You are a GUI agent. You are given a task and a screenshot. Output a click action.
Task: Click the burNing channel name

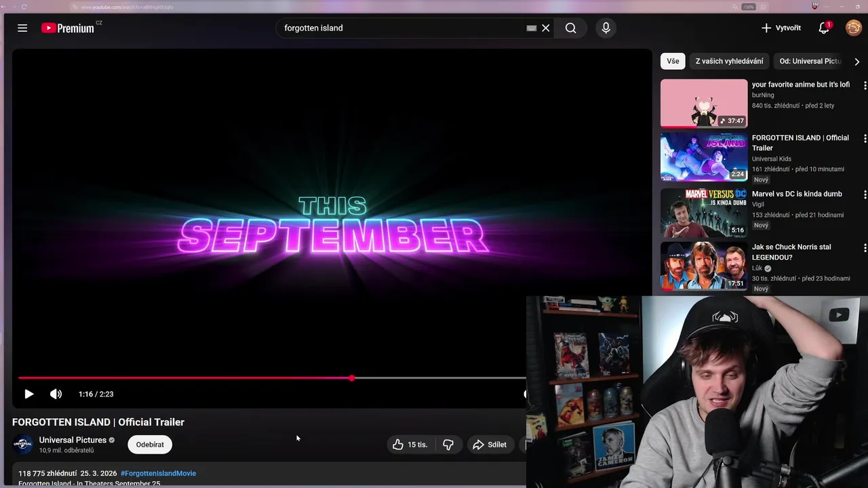click(763, 96)
